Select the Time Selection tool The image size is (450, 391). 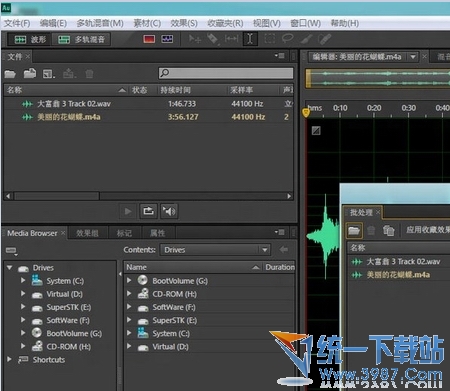tap(250, 39)
